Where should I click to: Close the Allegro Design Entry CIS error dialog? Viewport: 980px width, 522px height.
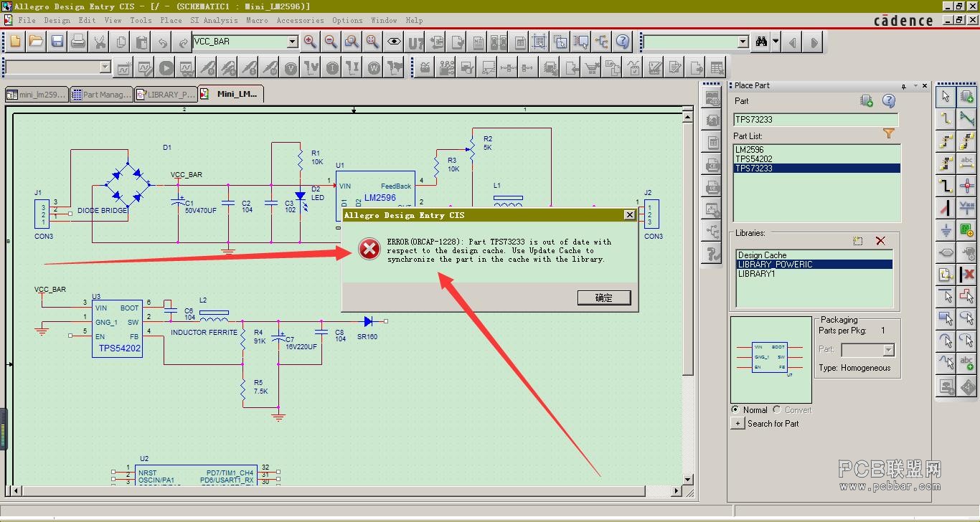pos(629,215)
